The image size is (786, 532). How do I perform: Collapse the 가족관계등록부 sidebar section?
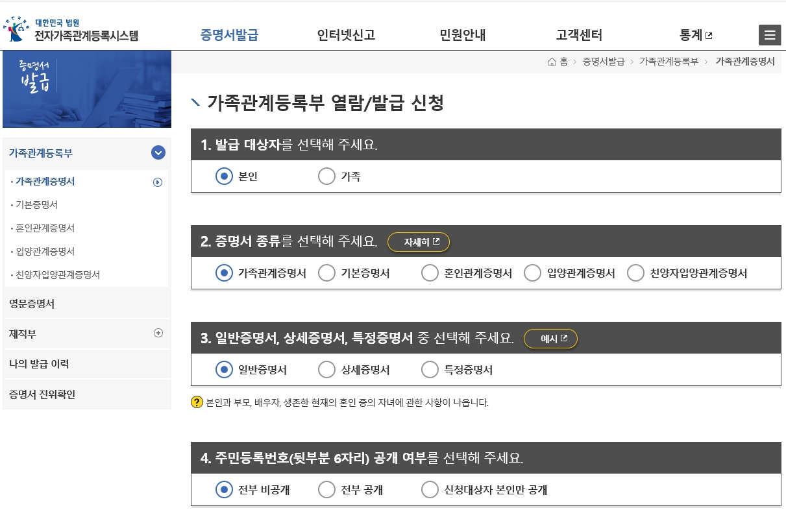point(157,153)
